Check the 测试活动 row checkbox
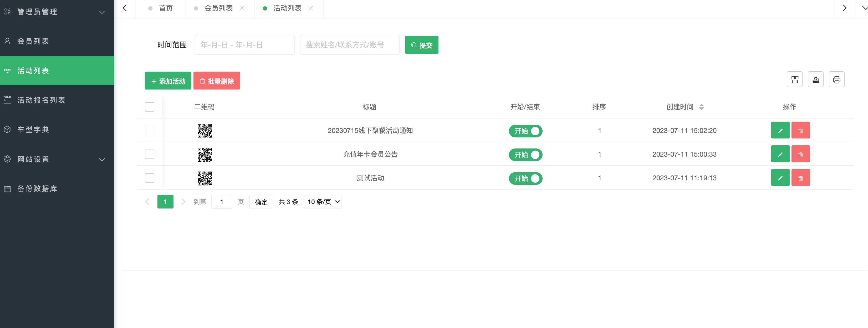Screen dimensions: 868x328 click(x=149, y=178)
